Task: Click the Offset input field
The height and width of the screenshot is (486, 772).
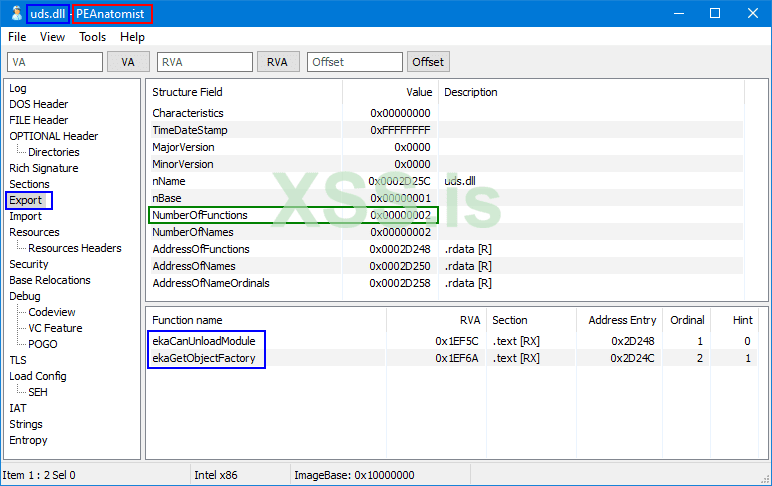Action: (354, 62)
